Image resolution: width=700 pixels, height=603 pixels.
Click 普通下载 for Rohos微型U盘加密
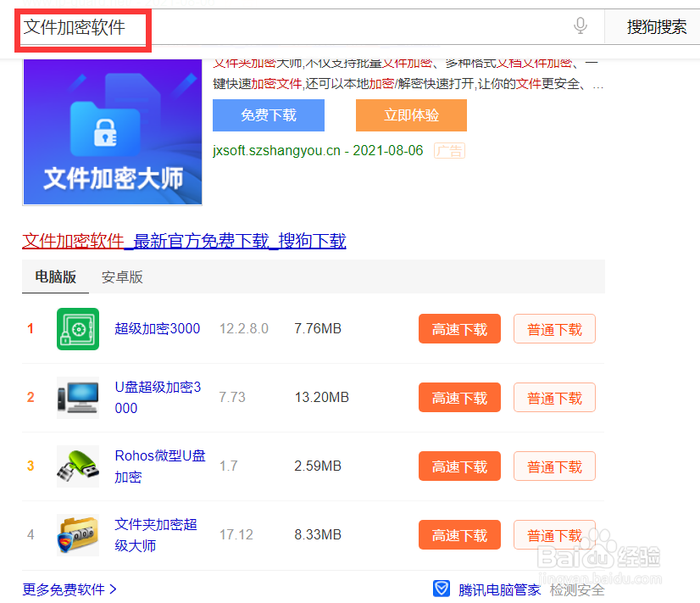tap(554, 466)
